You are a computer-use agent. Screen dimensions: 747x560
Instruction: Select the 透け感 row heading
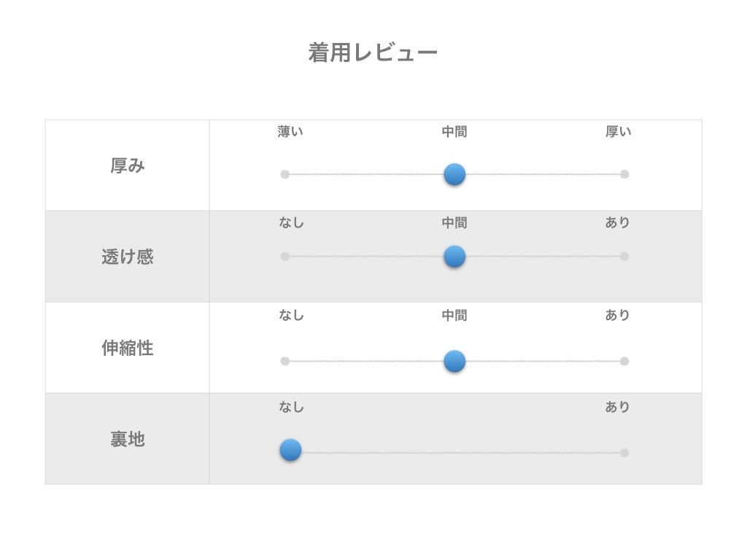tap(128, 257)
